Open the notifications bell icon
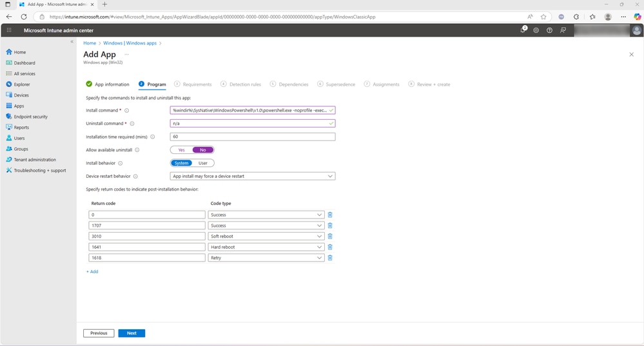The width and height of the screenshot is (644, 346). pyautogui.click(x=523, y=30)
